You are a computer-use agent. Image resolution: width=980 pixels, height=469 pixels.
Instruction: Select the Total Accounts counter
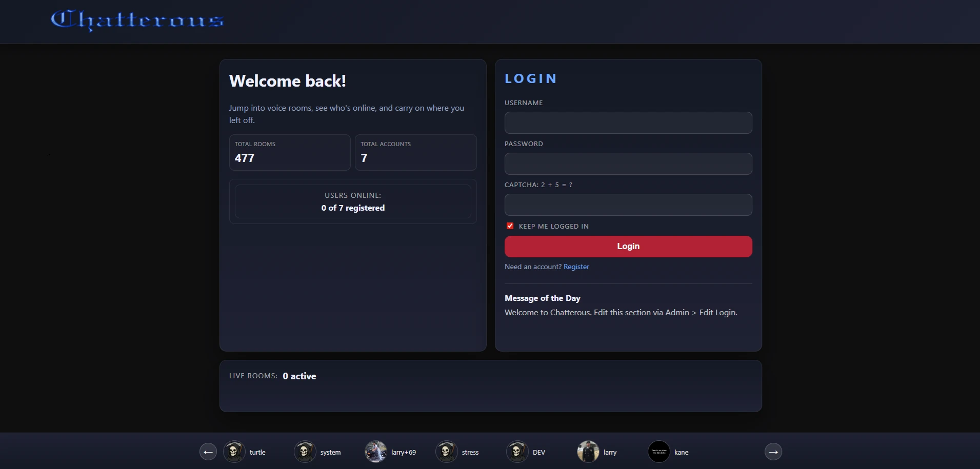tap(416, 152)
